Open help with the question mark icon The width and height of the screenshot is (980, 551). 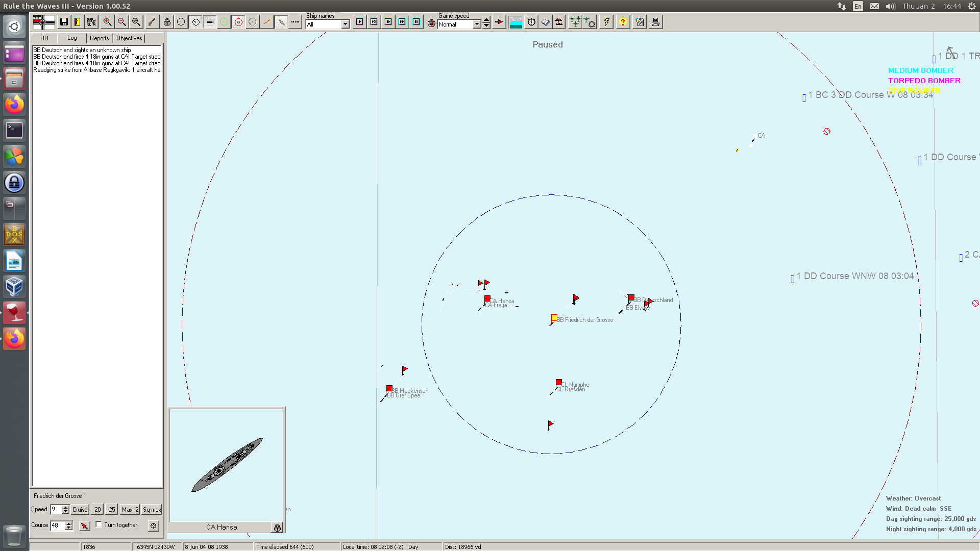623,22
